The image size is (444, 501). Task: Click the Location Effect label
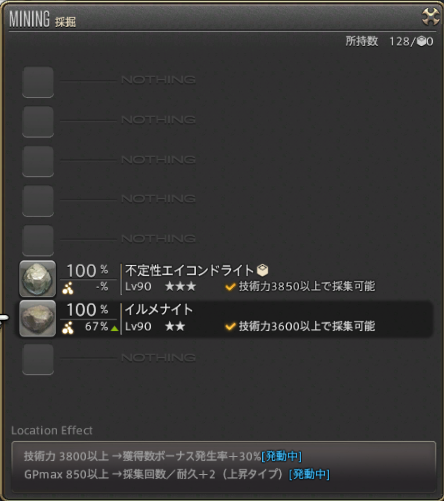[x=52, y=430]
